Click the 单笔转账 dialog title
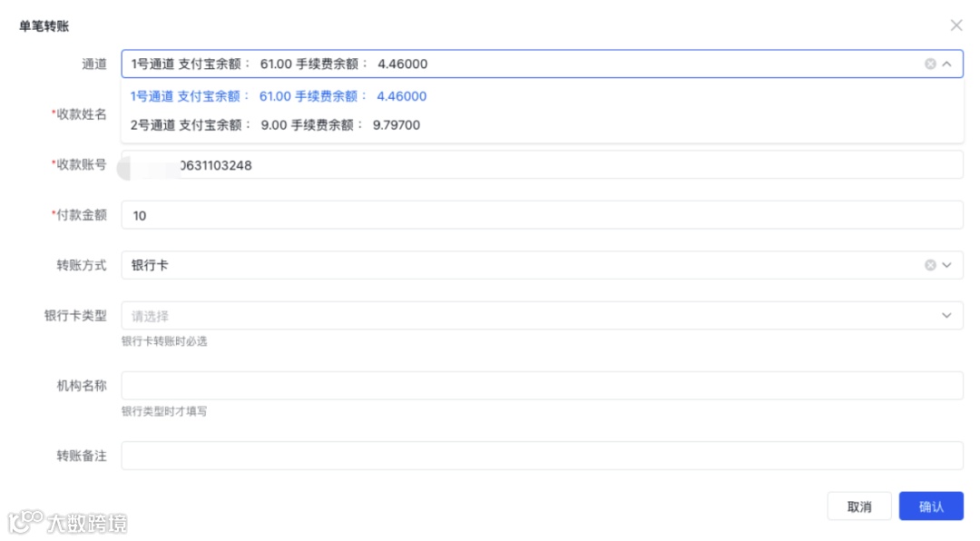This screenshot has height=541, width=980. [x=44, y=26]
